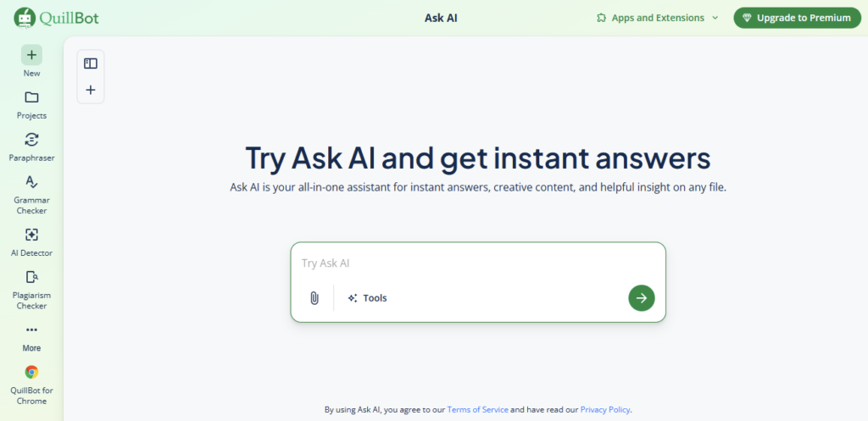Open the Projects folder icon
Viewport: 868px width, 421px height.
pos(31,97)
